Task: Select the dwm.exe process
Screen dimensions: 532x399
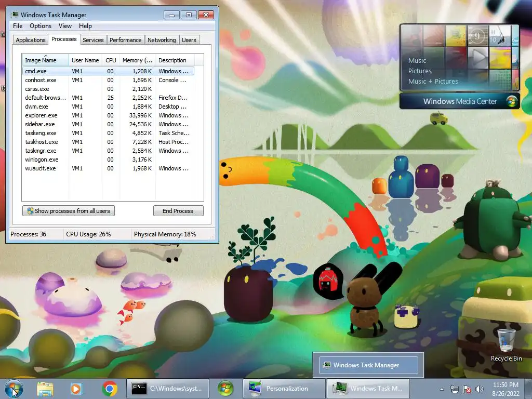Action: click(x=108, y=107)
